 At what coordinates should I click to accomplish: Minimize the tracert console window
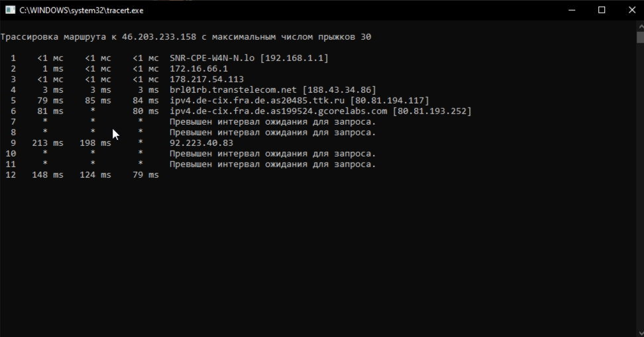572,10
